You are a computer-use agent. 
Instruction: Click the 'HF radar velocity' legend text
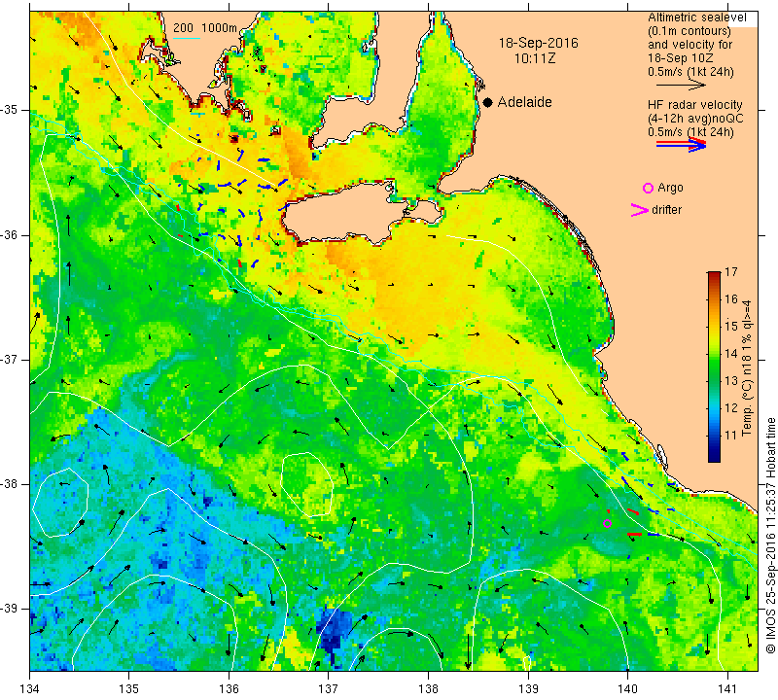click(694, 105)
